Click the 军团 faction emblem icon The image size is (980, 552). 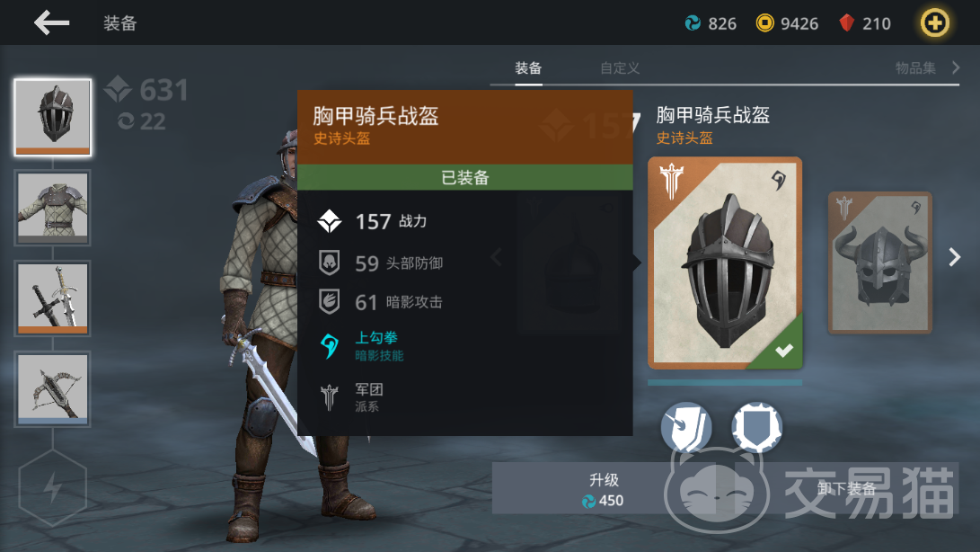coord(330,396)
